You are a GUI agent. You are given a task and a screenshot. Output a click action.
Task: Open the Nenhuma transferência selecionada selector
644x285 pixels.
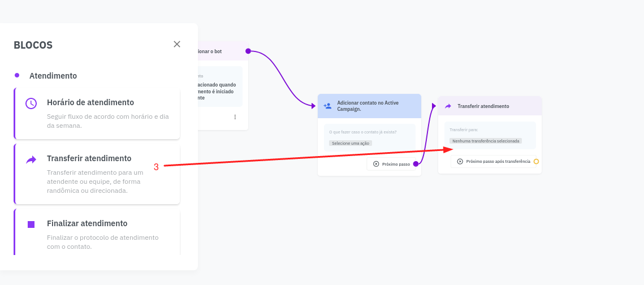pos(486,141)
